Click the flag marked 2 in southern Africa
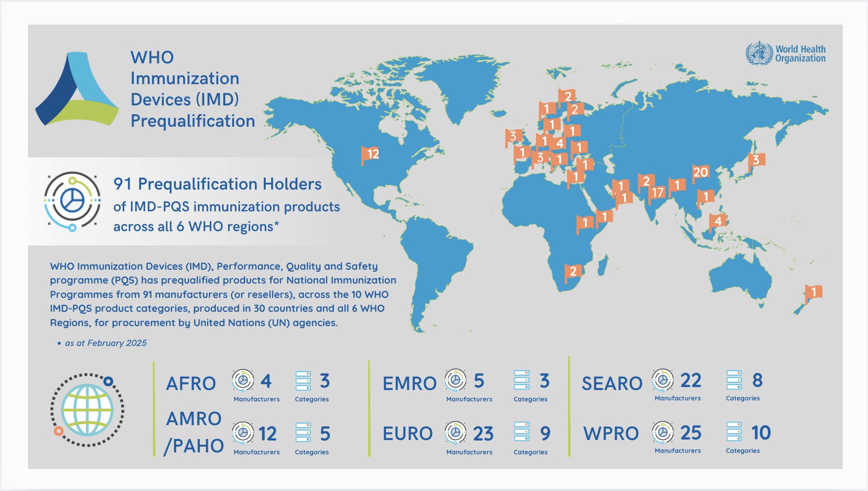Screen dimensions: 868x491 click(x=574, y=271)
